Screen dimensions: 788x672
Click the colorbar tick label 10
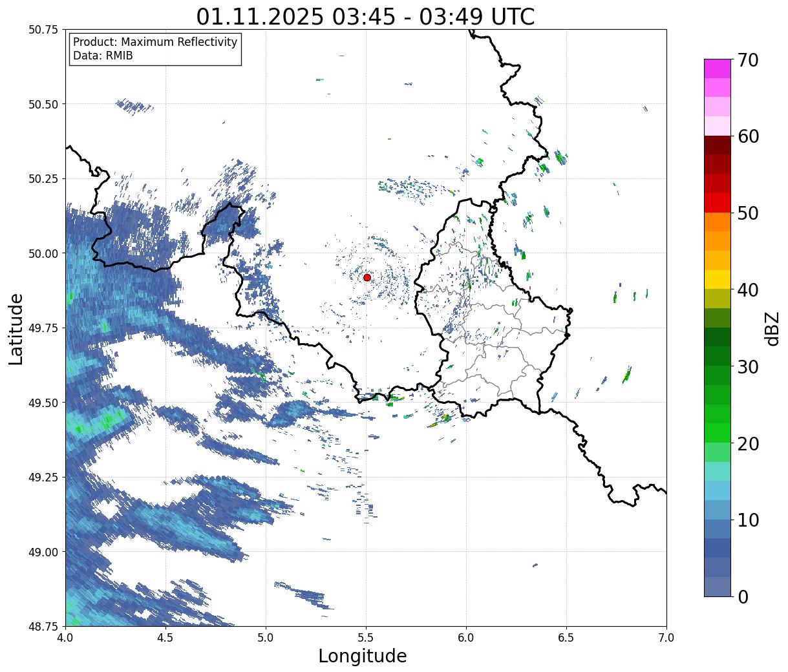747,520
